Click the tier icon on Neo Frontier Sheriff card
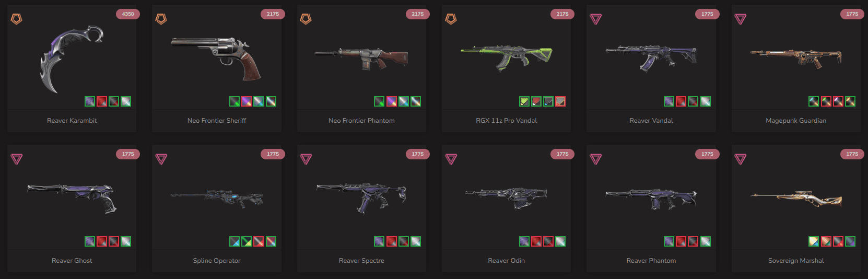 point(161,19)
